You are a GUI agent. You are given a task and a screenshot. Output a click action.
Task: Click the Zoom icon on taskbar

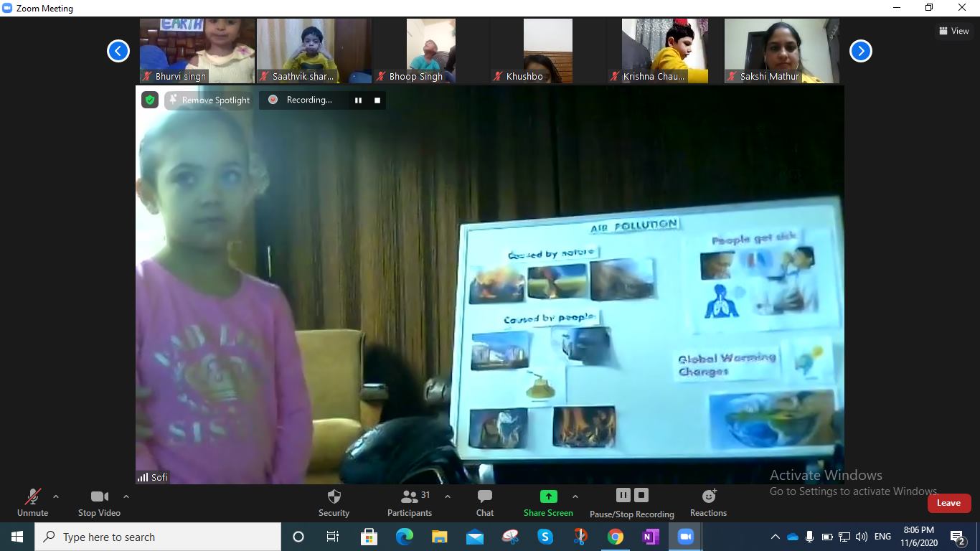point(686,537)
